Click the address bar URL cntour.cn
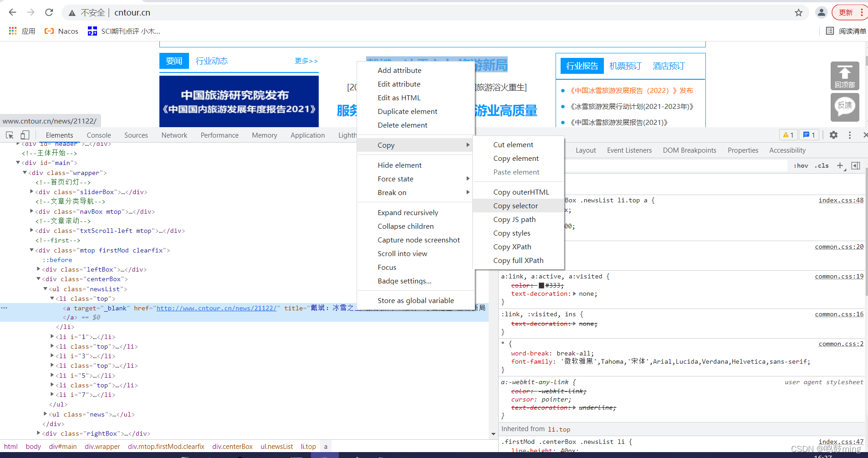 point(132,13)
